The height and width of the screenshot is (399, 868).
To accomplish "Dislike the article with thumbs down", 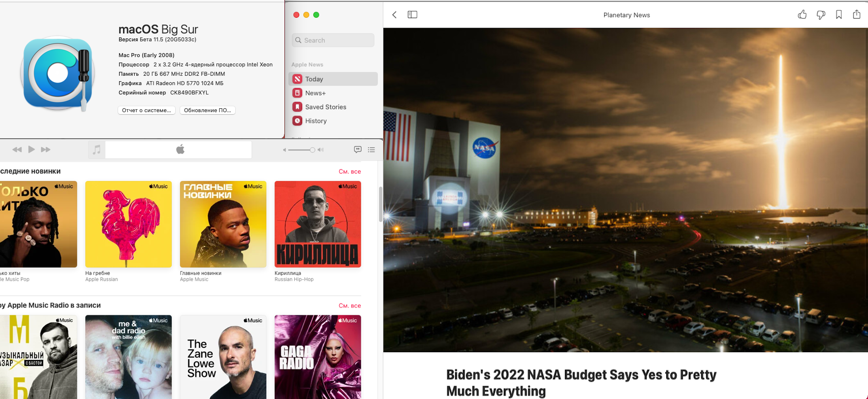I will 821,15.
